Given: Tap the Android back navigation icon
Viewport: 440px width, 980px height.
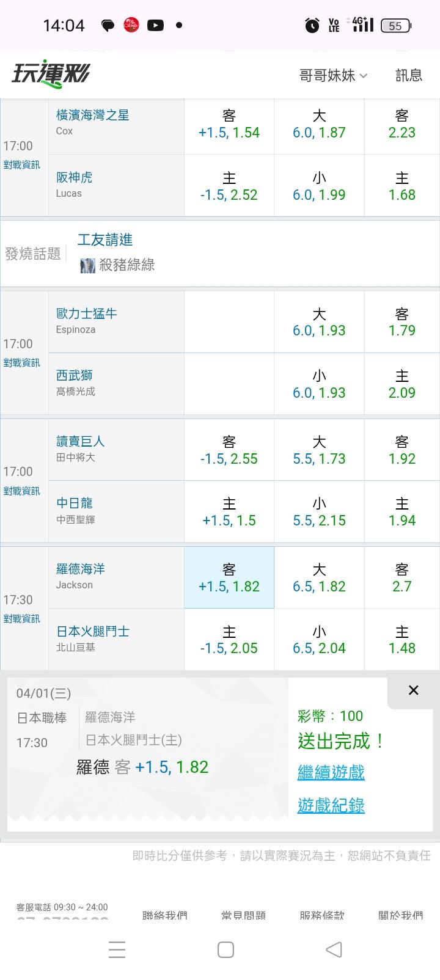Looking at the screenshot, I should point(334,949).
